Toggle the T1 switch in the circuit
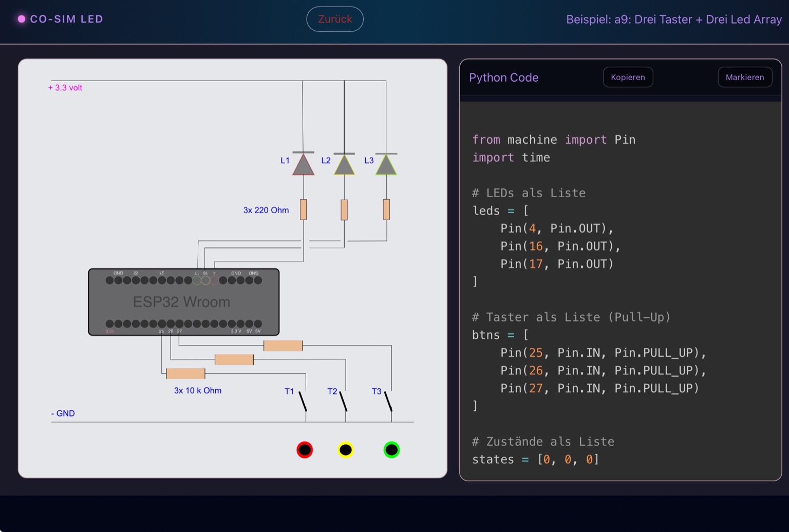This screenshot has height=532, width=789. [x=303, y=402]
